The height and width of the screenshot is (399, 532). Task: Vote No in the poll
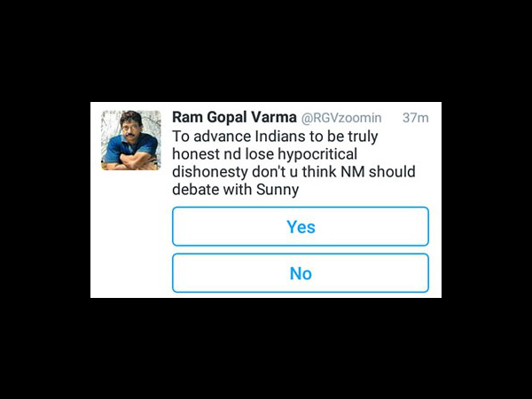tap(301, 273)
